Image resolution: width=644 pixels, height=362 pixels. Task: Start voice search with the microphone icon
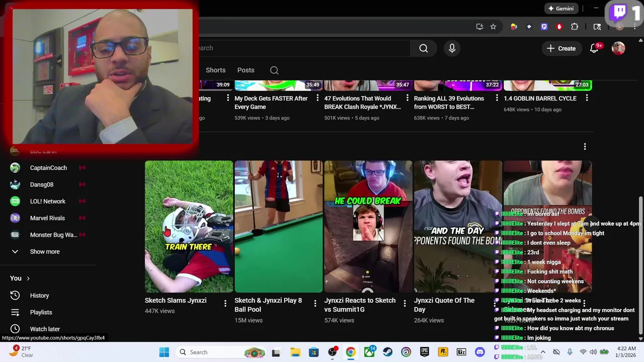(452, 48)
